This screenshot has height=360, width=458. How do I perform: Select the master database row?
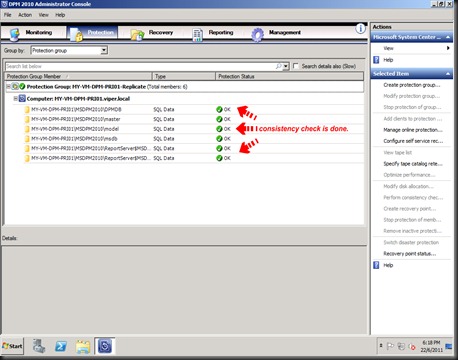coord(188,119)
